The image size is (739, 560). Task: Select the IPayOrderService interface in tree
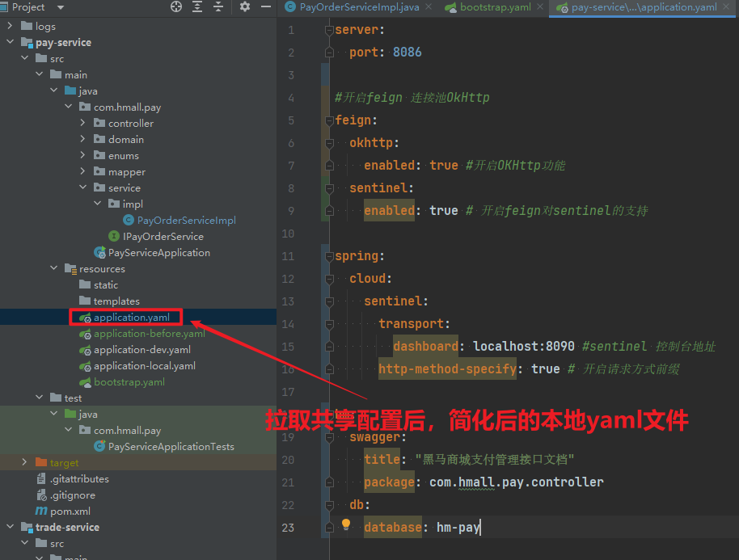[x=163, y=236]
